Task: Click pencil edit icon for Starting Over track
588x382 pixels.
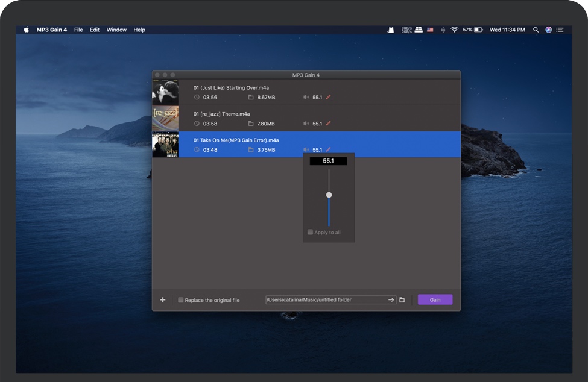Action: 329,97
